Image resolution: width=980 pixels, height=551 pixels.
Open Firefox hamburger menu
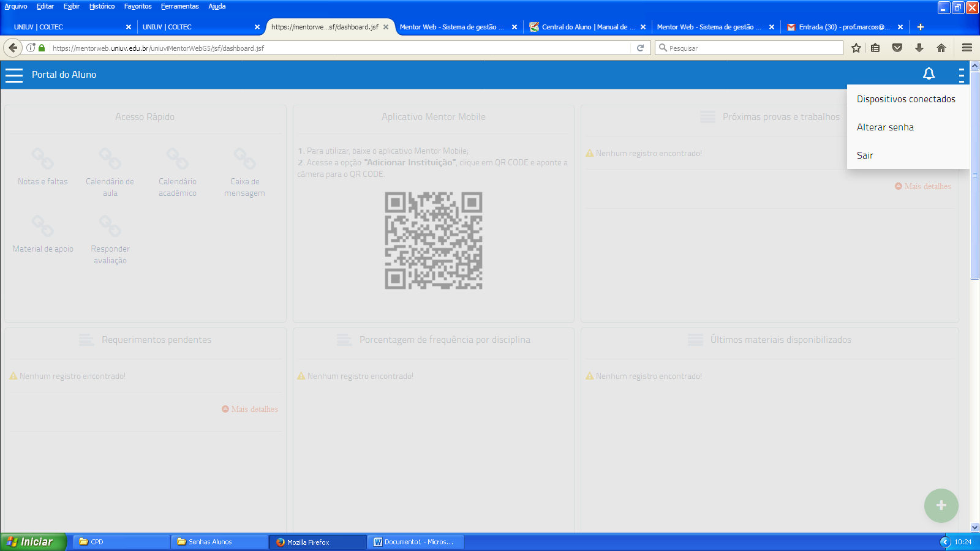point(967,48)
